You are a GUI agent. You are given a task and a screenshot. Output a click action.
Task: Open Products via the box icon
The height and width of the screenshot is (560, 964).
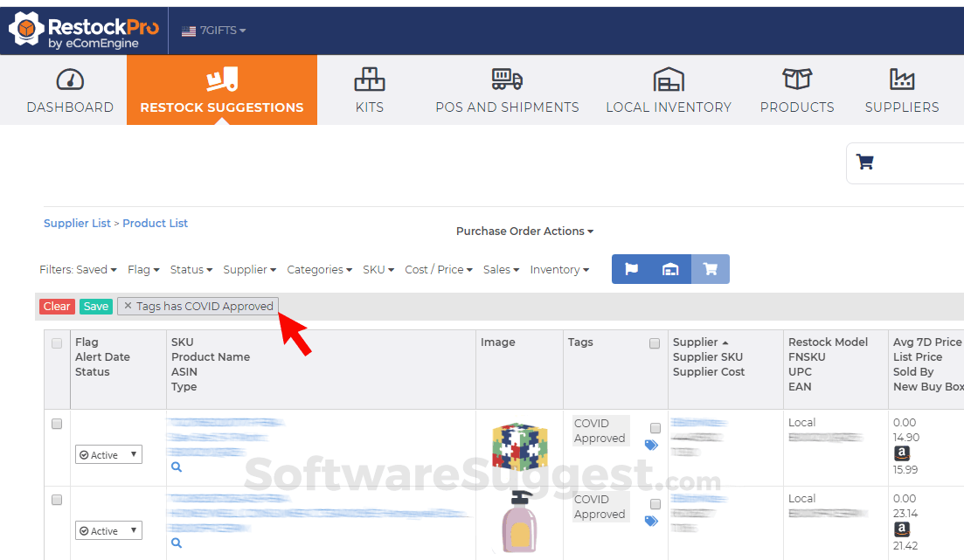pos(796,78)
